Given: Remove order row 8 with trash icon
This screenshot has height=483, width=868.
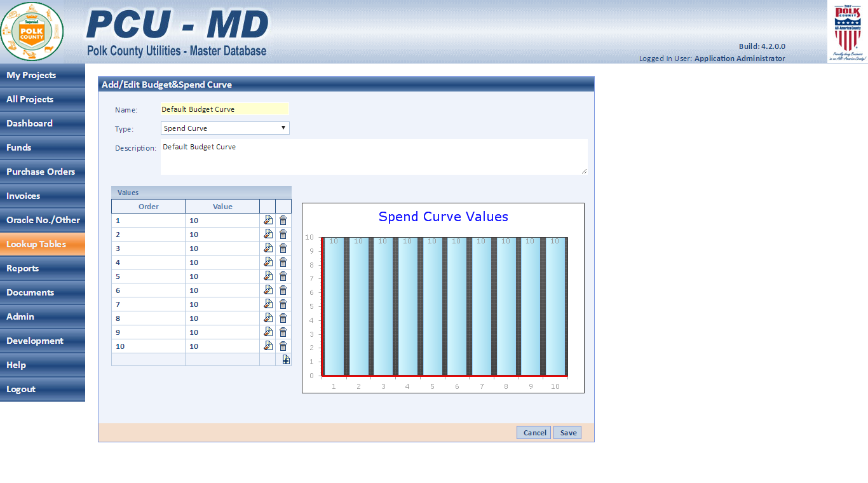Looking at the screenshot, I should tap(283, 318).
